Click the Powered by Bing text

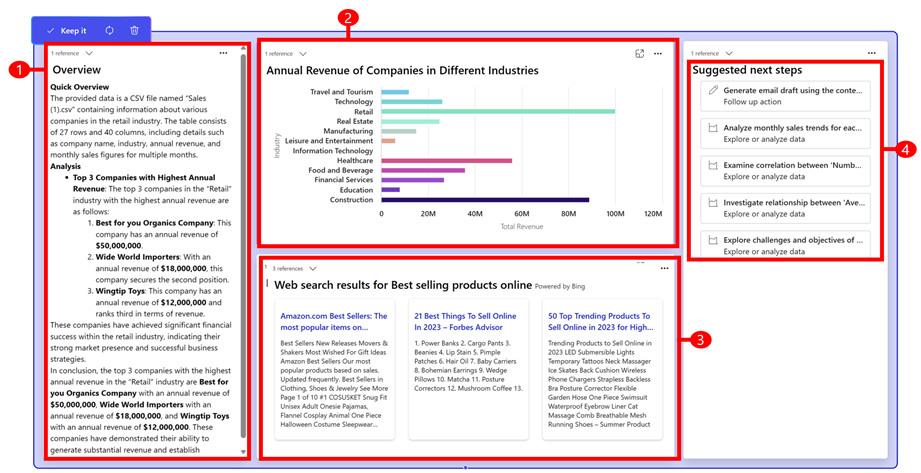coord(560,286)
